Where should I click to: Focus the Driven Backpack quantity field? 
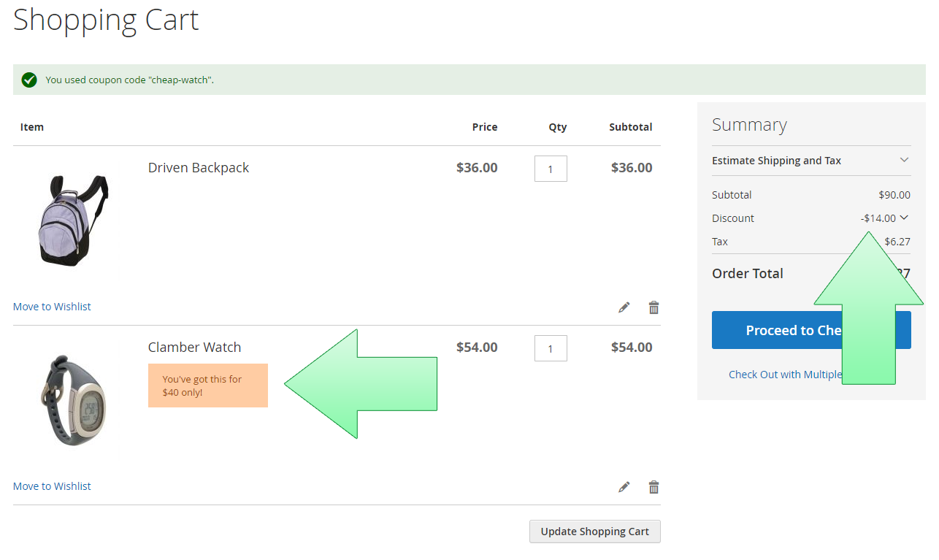(551, 169)
